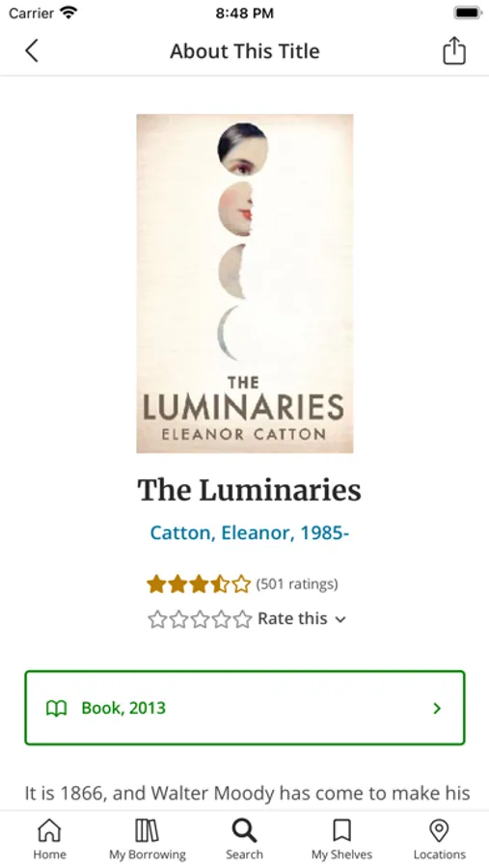Rate this title five stars
Viewport: 489px width, 868px height.
click(x=242, y=619)
